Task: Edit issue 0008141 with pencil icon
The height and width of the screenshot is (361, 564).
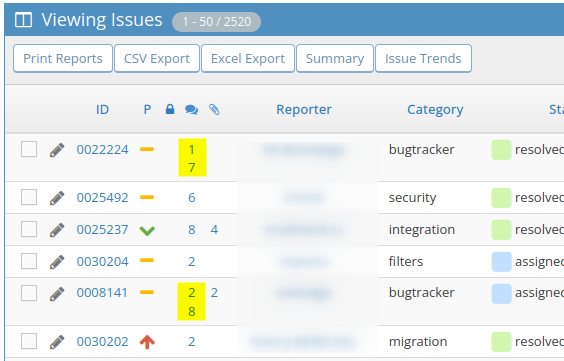Action: (x=57, y=293)
